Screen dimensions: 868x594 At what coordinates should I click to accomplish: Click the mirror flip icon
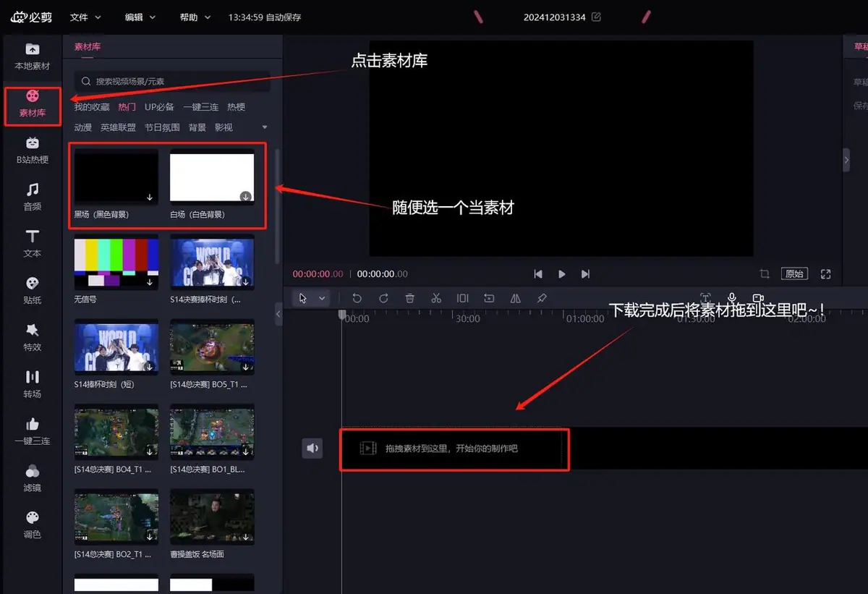click(x=515, y=298)
